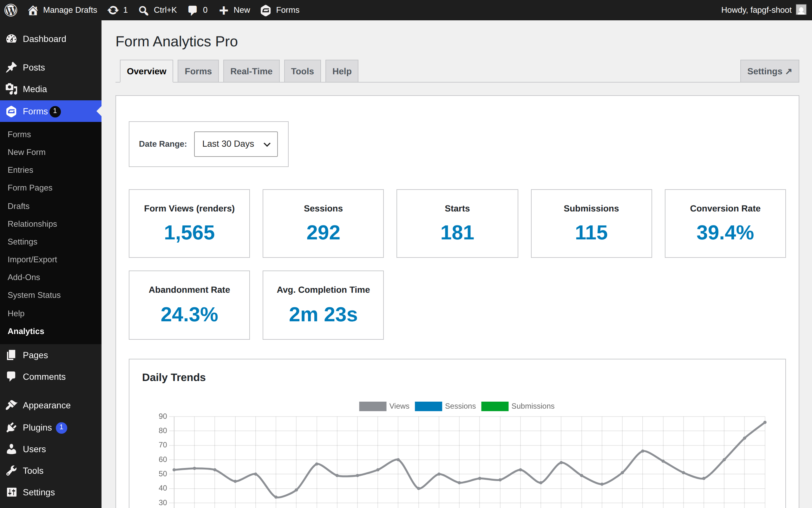This screenshot has height=508, width=812.
Task: Open Import/Export submenu item
Action: tap(32, 259)
